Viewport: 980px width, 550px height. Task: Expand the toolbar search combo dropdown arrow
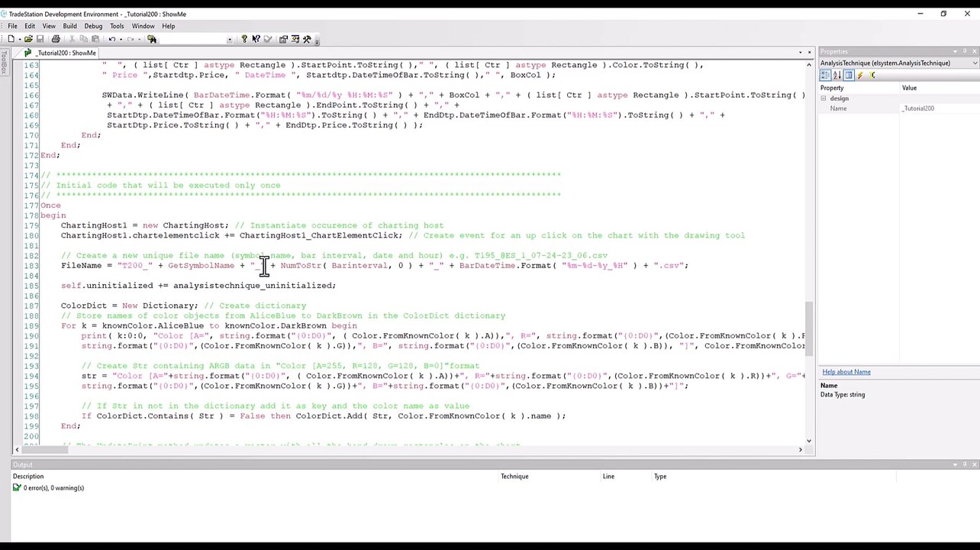point(230,39)
